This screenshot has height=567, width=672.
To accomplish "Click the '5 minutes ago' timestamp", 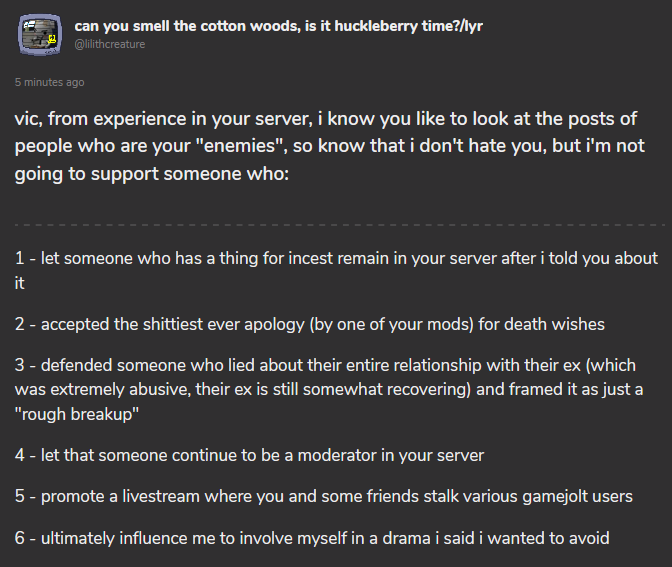I will [x=49, y=82].
